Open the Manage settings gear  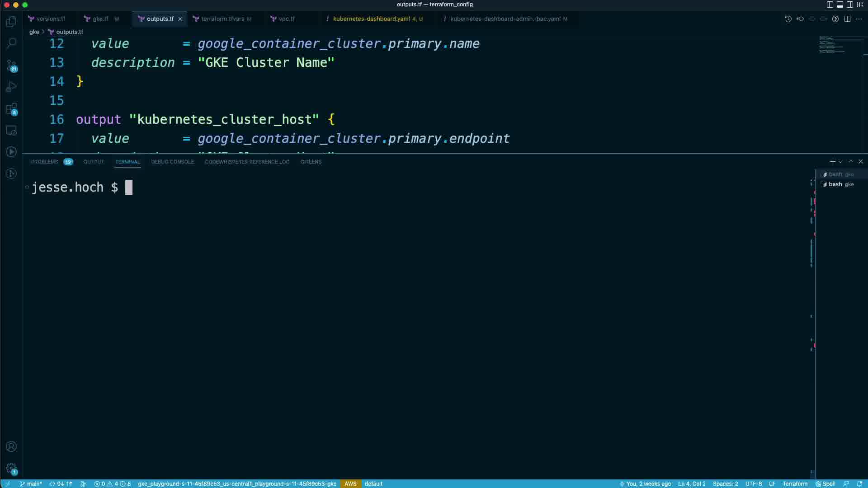point(11,468)
